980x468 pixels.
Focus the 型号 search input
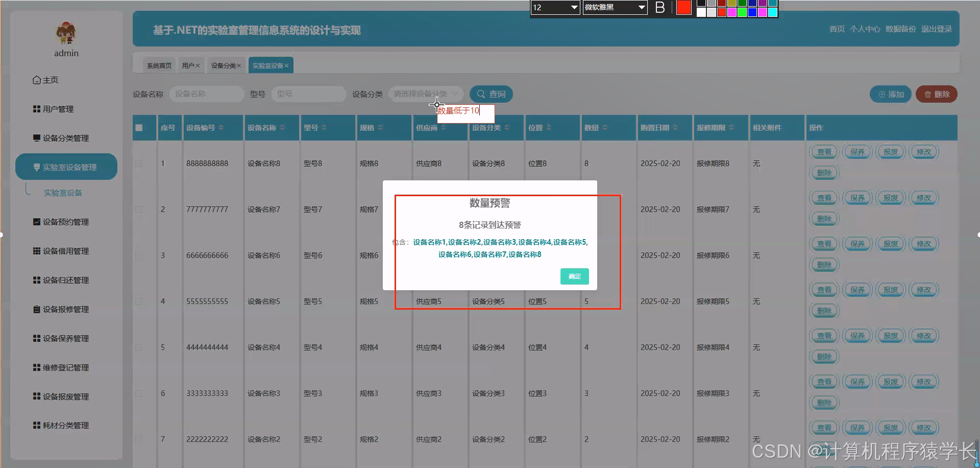point(309,94)
